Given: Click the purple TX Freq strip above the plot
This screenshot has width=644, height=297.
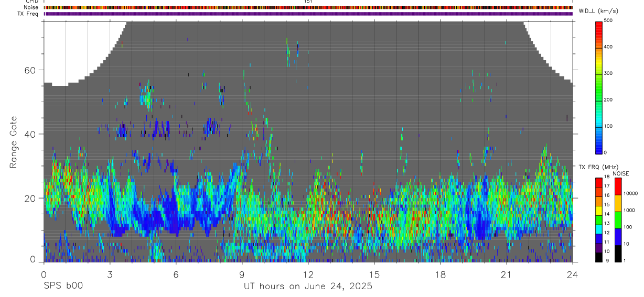Looking at the screenshot, I should pyautogui.click(x=308, y=14).
